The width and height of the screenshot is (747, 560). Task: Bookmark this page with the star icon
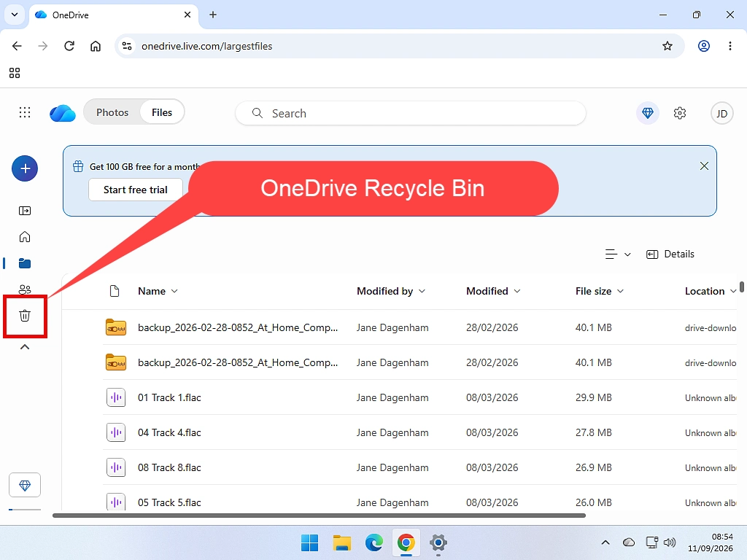[x=667, y=46]
